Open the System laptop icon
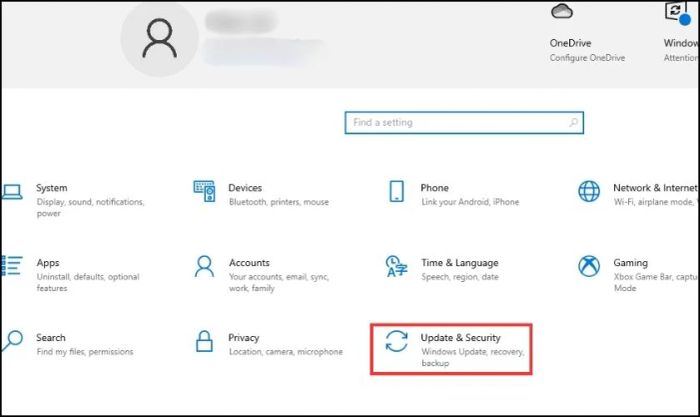 coord(12,192)
